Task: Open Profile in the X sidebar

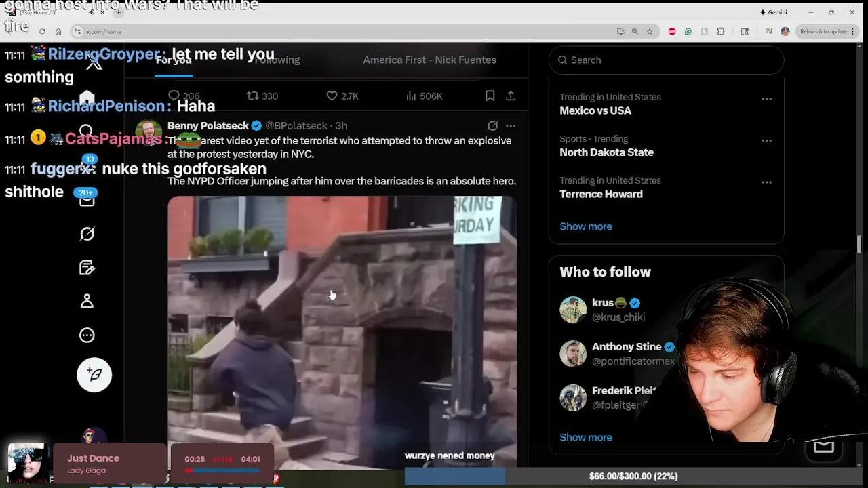Action: [87, 301]
